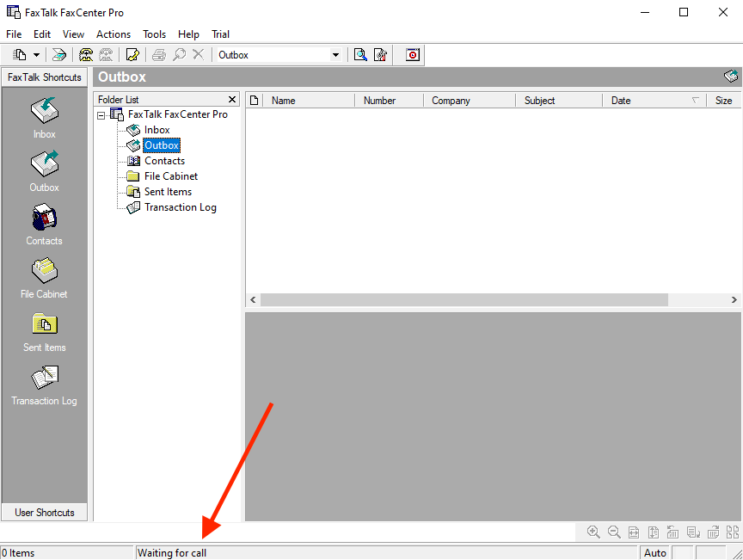Click the right arrow of horizontal scrollbar
Viewport: 743px width, 560px height.
pyautogui.click(x=734, y=299)
